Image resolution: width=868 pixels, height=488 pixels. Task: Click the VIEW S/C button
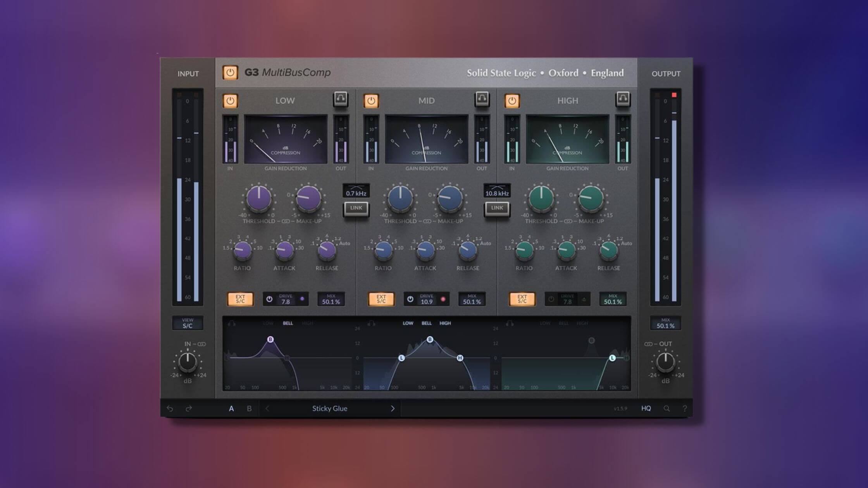(188, 322)
